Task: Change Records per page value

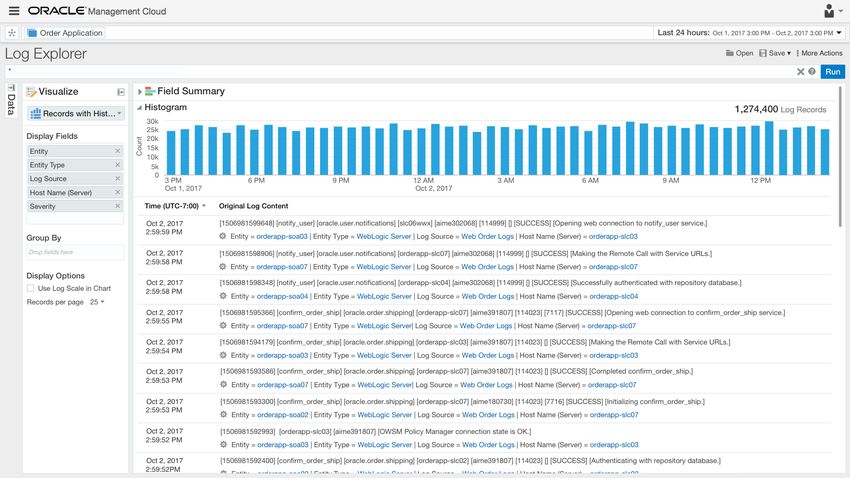Action: (x=97, y=302)
